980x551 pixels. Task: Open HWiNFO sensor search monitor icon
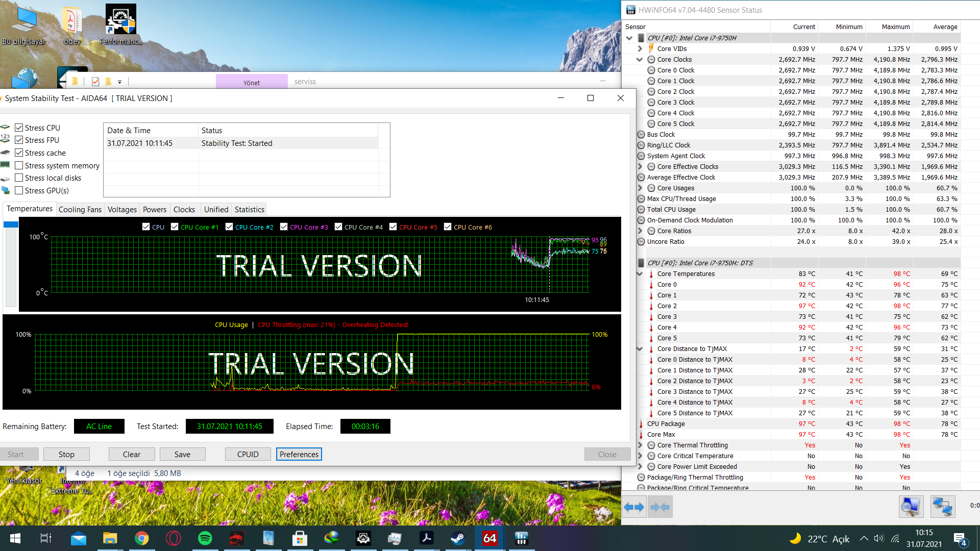[911, 507]
